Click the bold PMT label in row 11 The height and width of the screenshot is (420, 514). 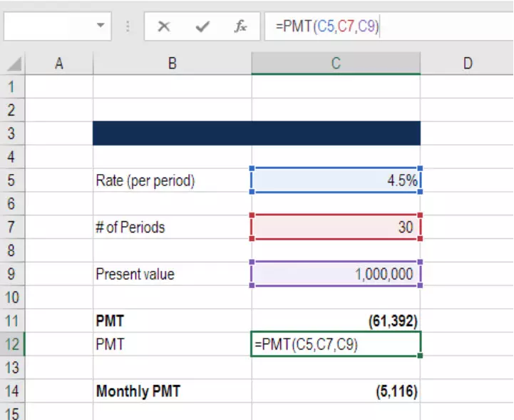point(172,321)
